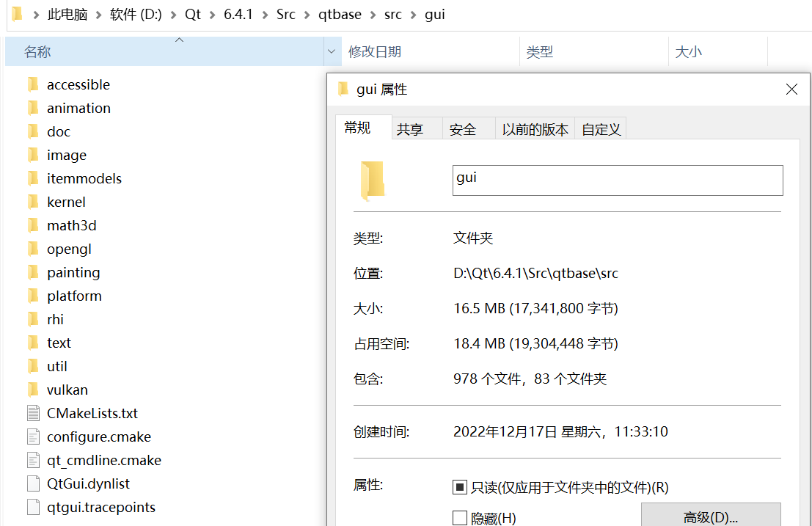Click the 高级(D)... button
The height and width of the screenshot is (526, 812).
click(x=710, y=516)
